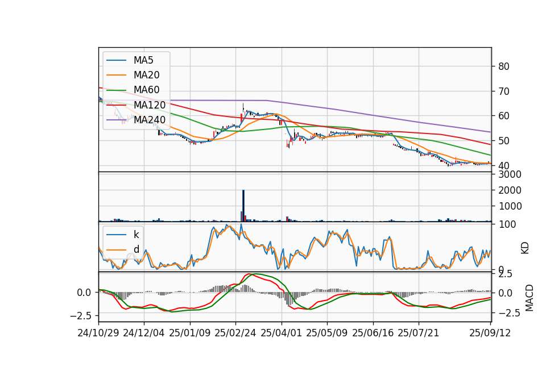546x392 pixels.
Task: Click the 80 price axis tick
Action: coord(503,66)
